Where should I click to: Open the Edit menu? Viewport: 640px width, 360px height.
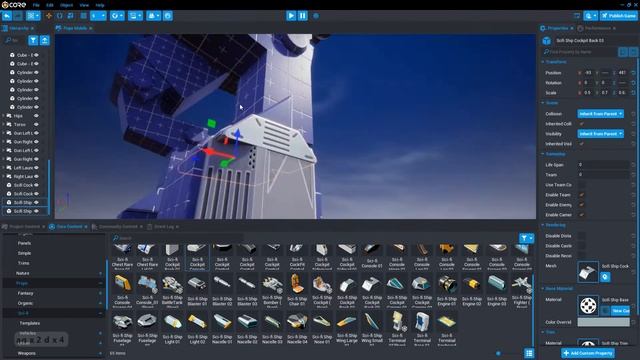point(50,5)
